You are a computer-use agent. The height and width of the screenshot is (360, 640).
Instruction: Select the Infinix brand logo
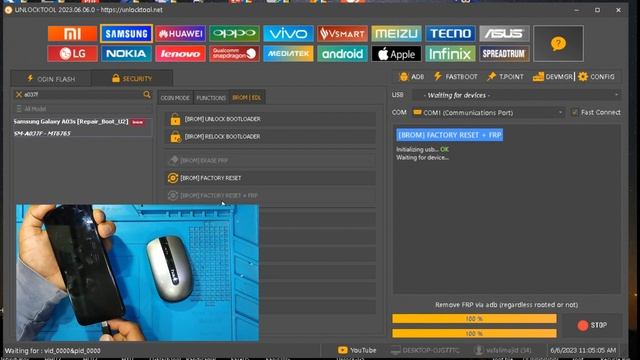[x=450, y=53]
